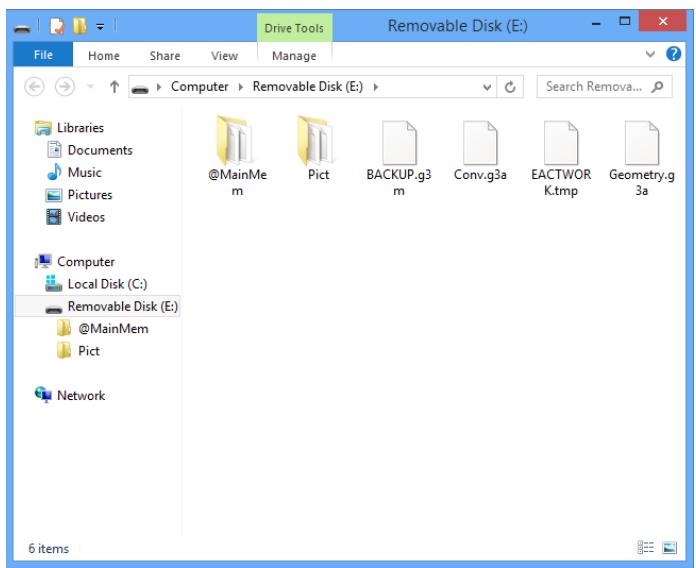
Task: Refresh the Removable Disk view
Action: click(x=510, y=87)
